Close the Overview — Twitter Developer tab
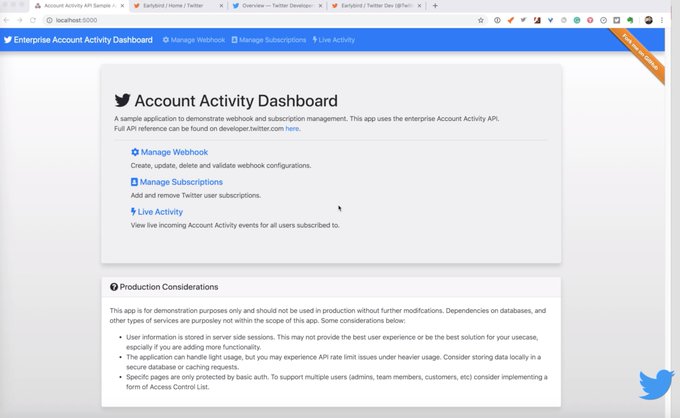Screen dimensions: 680x418 [320, 6]
